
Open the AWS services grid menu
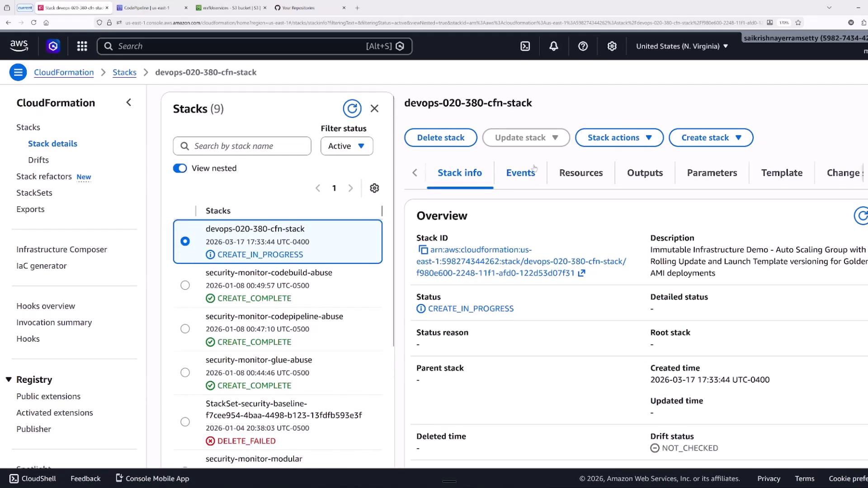[x=82, y=46]
